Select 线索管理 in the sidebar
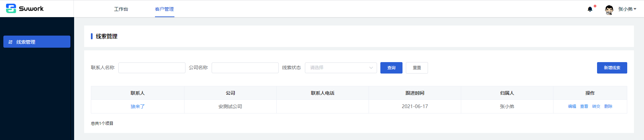This screenshot has height=140, width=644. point(37,42)
